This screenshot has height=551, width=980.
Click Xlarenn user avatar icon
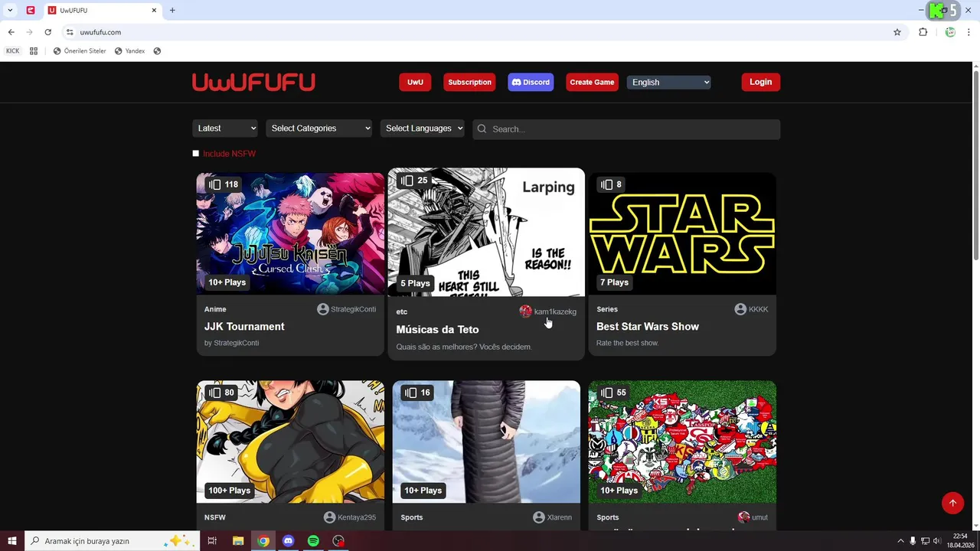tap(539, 517)
